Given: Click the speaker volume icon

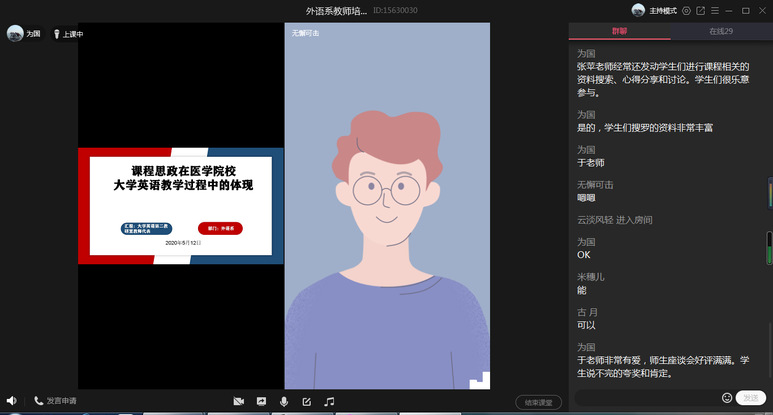Looking at the screenshot, I should [x=11, y=401].
